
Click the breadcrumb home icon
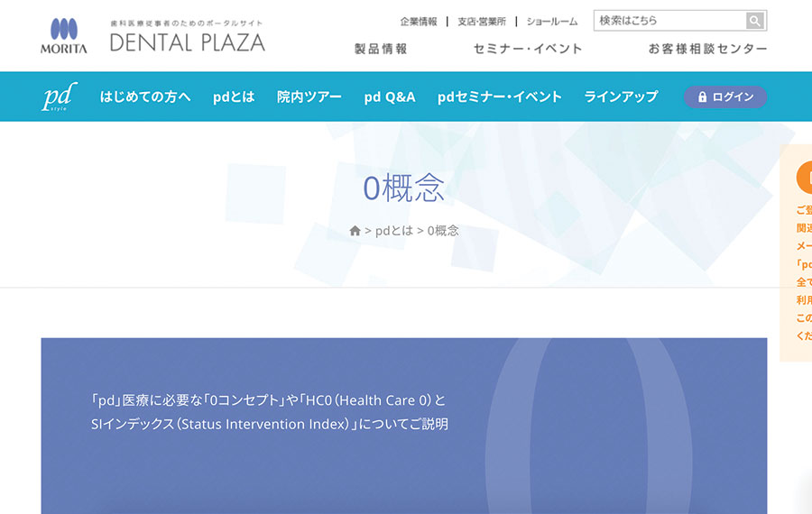click(x=355, y=231)
